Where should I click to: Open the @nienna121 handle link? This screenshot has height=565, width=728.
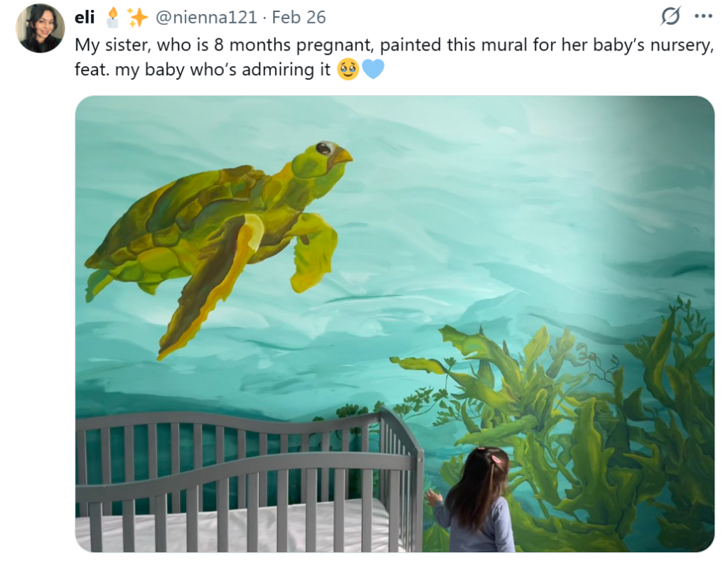[x=205, y=17]
